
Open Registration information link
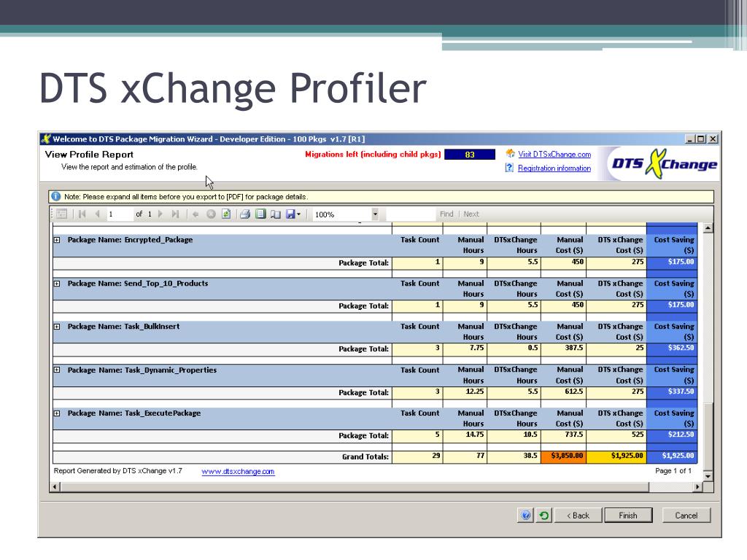point(554,168)
